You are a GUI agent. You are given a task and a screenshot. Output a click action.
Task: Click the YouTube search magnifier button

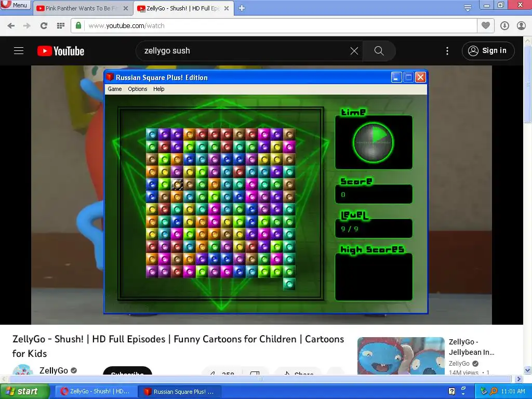coord(379,51)
